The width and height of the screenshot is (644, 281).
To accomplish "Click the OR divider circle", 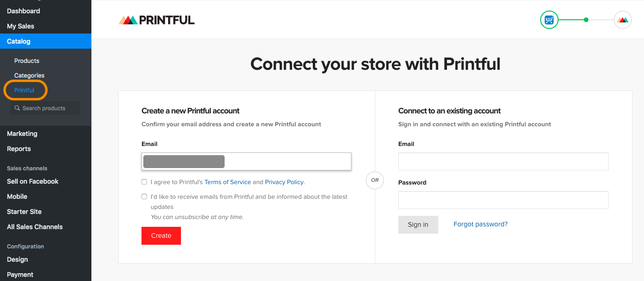I will [x=375, y=180].
